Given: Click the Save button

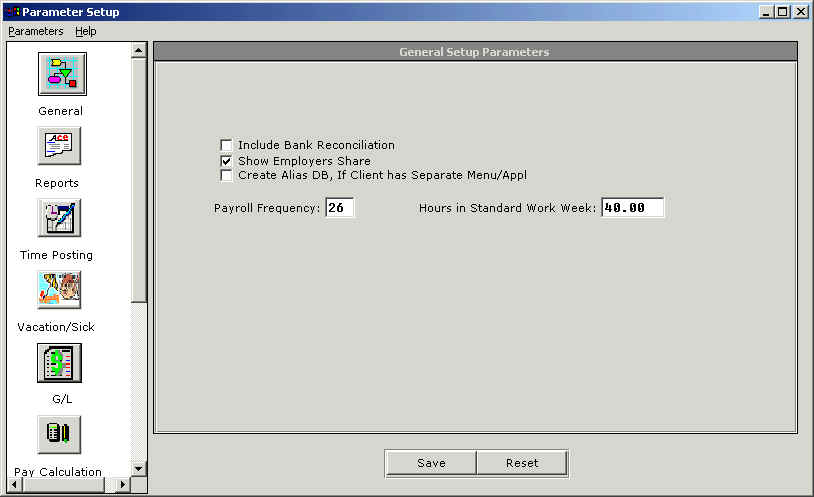Looking at the screenshot, I should click(x=431, y=463).
